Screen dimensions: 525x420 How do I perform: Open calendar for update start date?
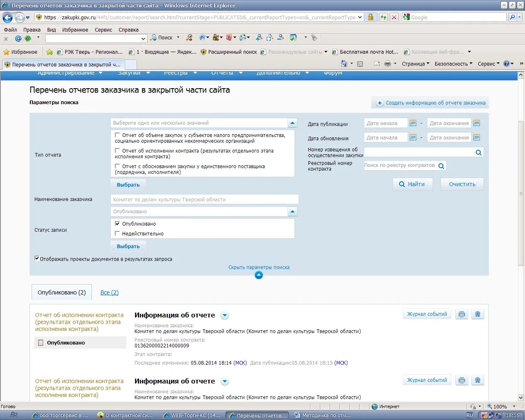(x=413, y=137)
